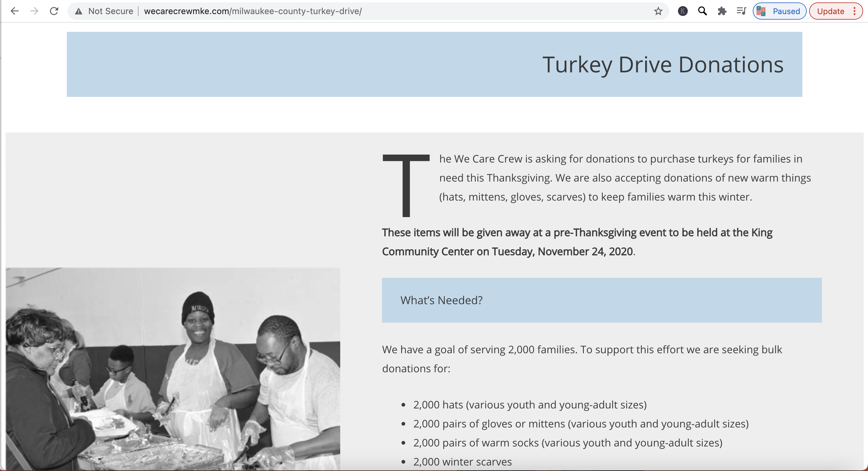868x471 pixels.
Task: Bookmark this page with the star icon
Action: tap(658, 11)
